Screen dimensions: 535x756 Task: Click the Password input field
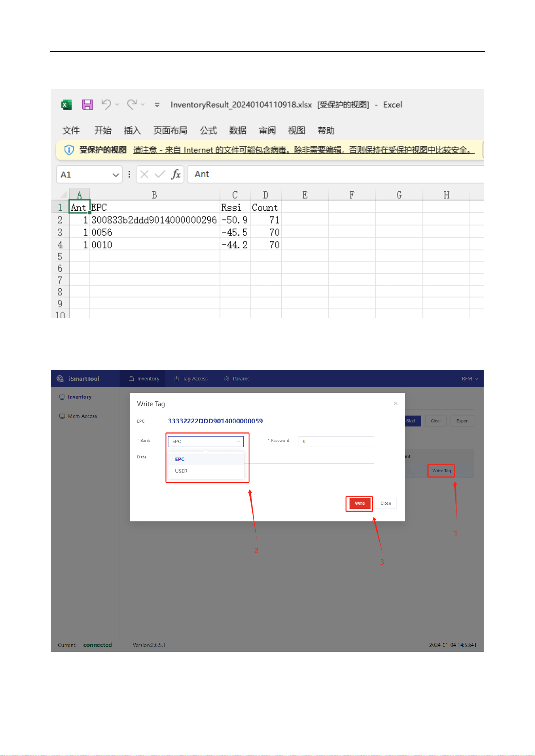pyautogui.click(x=336, y=441)
